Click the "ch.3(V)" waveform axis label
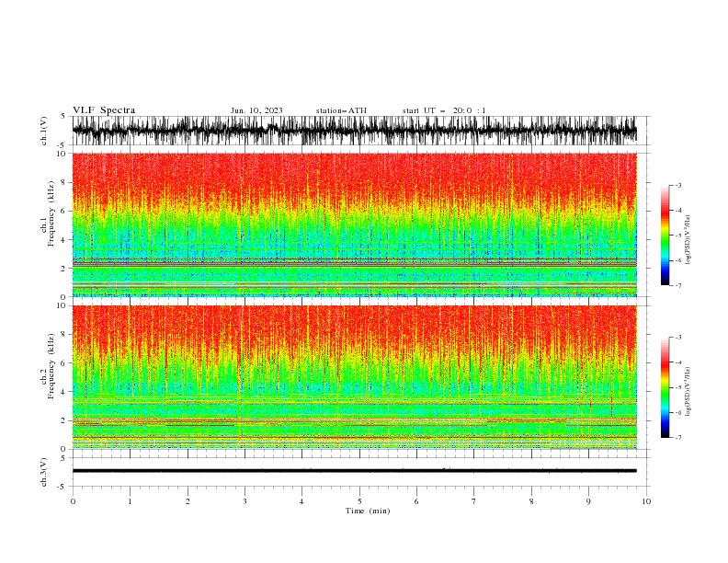Screen dimensions: 728x563 pos(44,472)
